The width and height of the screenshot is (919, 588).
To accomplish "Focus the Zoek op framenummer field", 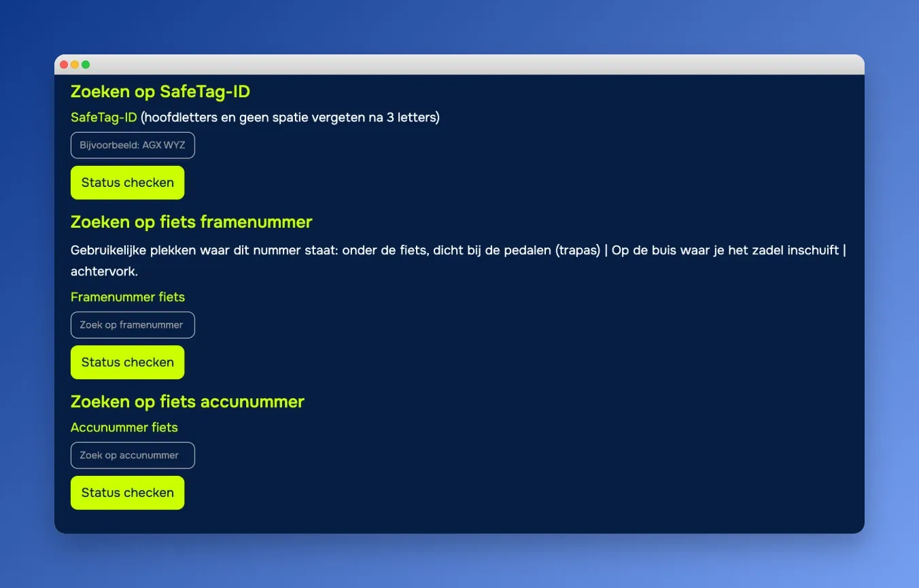I will coord(133,325).
